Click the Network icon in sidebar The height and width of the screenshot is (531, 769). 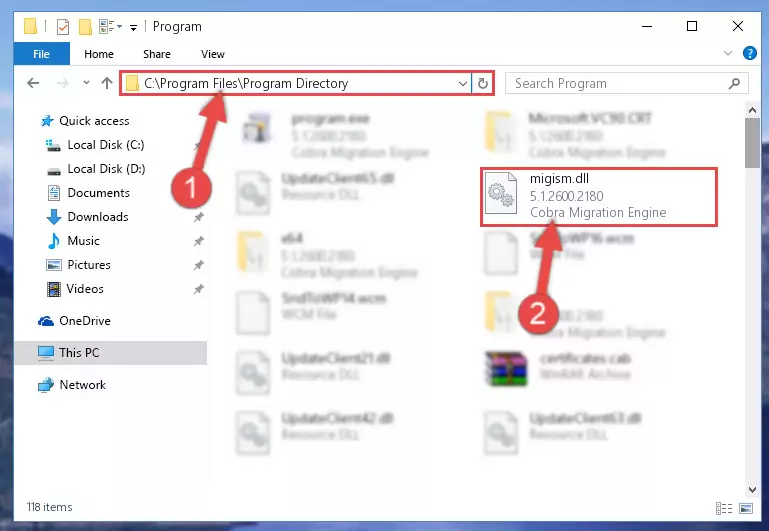(x=46, y=385)
